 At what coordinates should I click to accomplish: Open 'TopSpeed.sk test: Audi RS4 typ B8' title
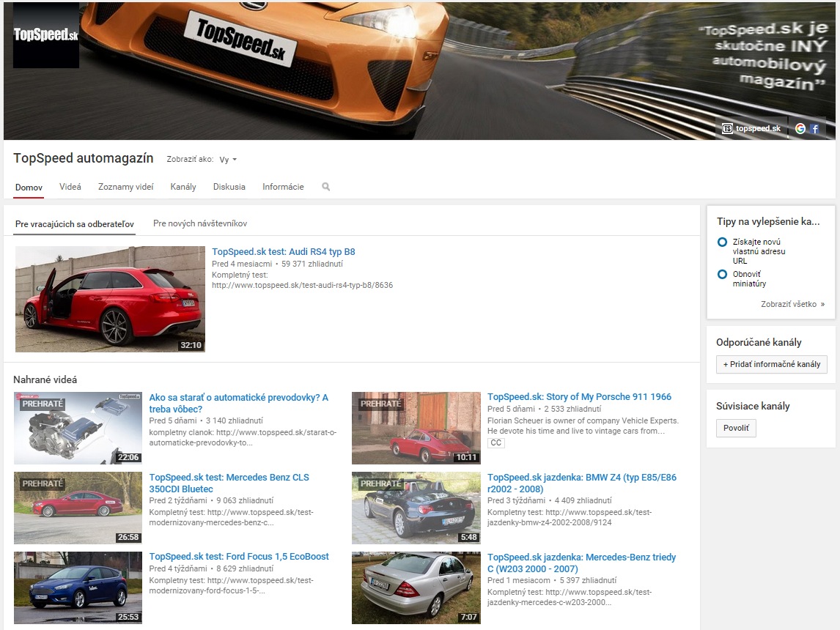[284, 251]
